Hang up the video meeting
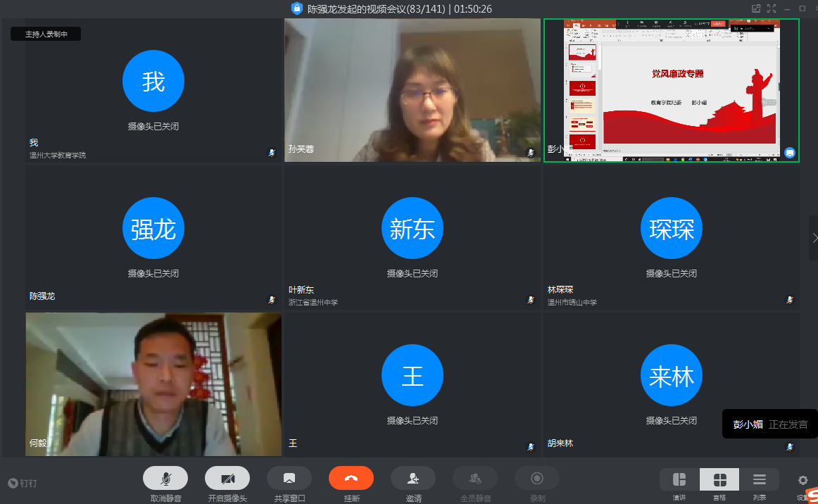818x504 pixels. click(351, 479)
